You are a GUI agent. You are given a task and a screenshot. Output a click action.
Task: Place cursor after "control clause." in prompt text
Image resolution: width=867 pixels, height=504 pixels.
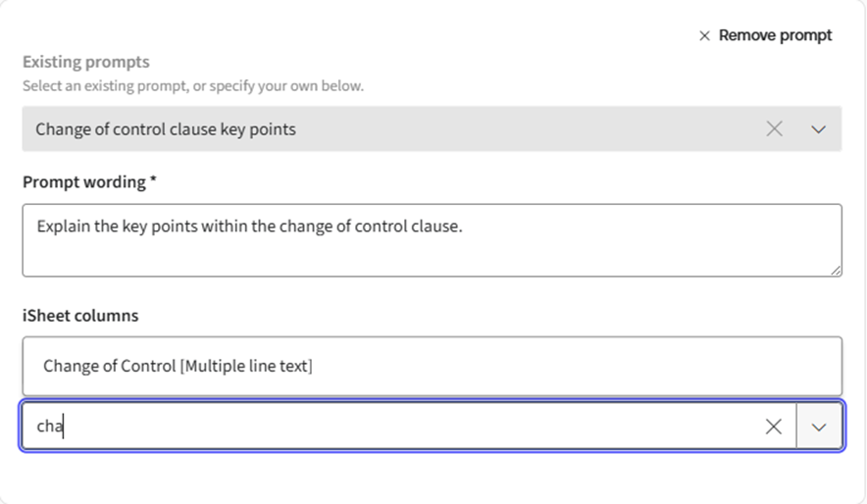tap(463, 227)
